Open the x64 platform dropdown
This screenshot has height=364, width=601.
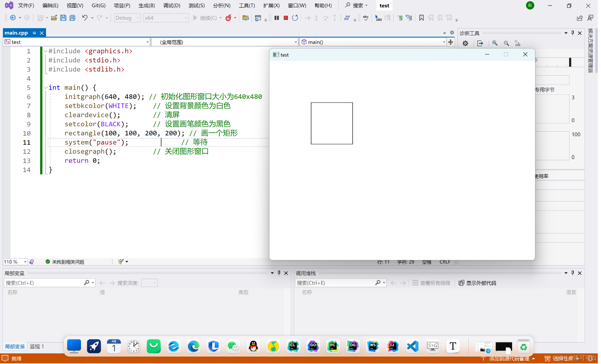coord(166,18)
